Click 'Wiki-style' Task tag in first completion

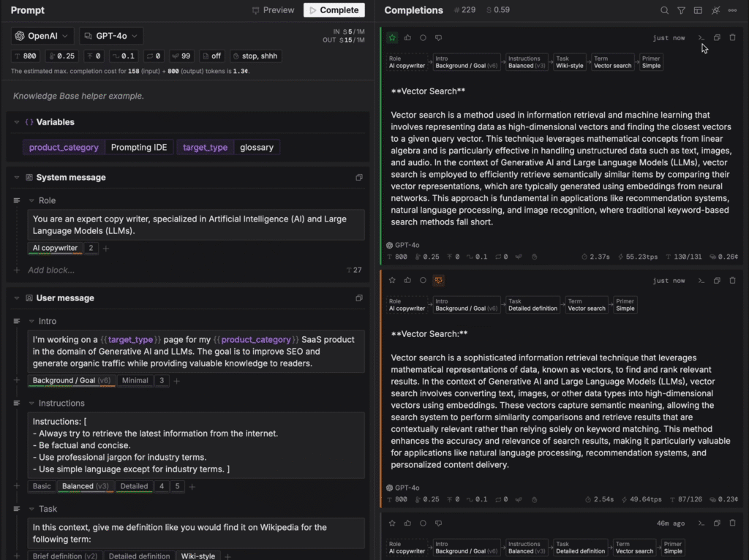click(569, 62)
